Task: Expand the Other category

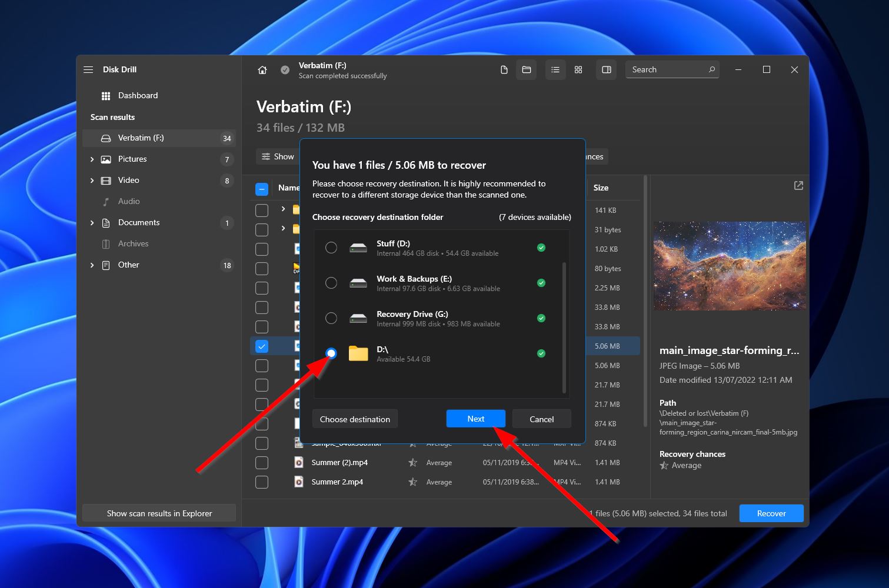Action: 92,265
